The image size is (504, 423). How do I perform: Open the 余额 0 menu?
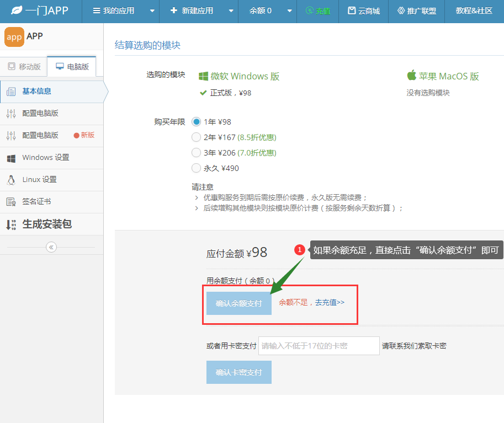point(261,11)
